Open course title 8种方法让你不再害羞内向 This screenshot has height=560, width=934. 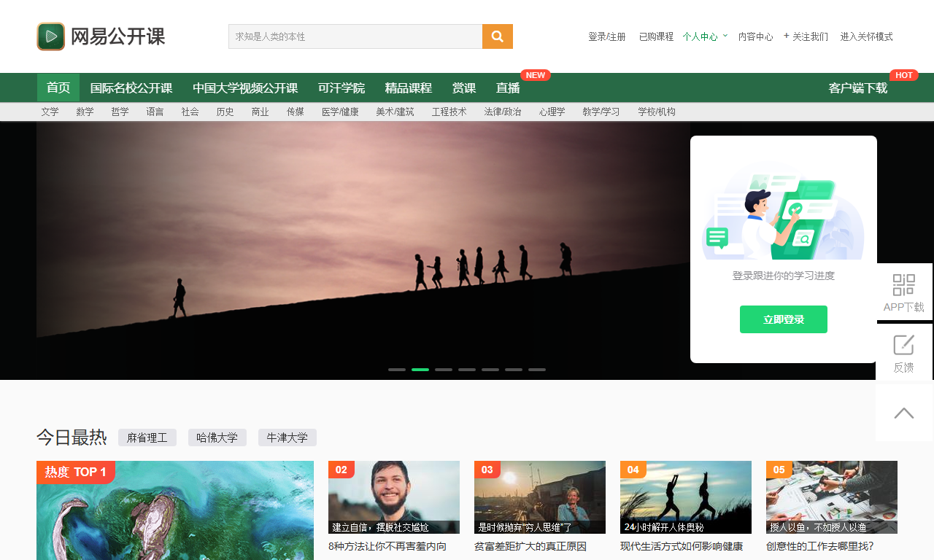pos(387,546)
